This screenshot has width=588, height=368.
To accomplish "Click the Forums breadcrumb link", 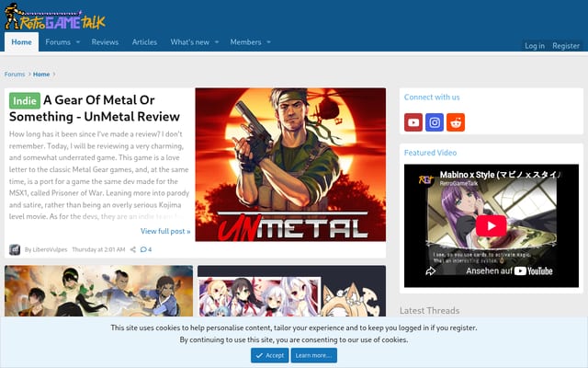I will pyautogui.click(x=15, y=75).
